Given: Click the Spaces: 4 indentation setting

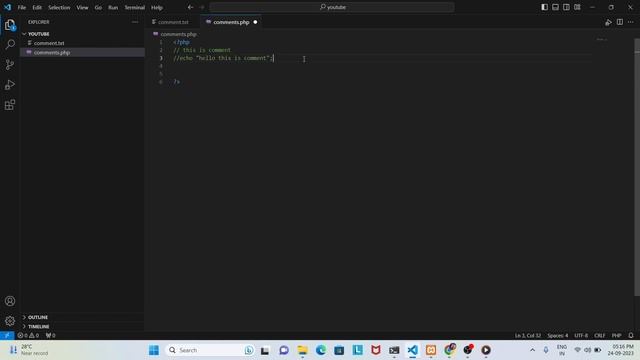Looking at the screenshot, I should 558,336.
